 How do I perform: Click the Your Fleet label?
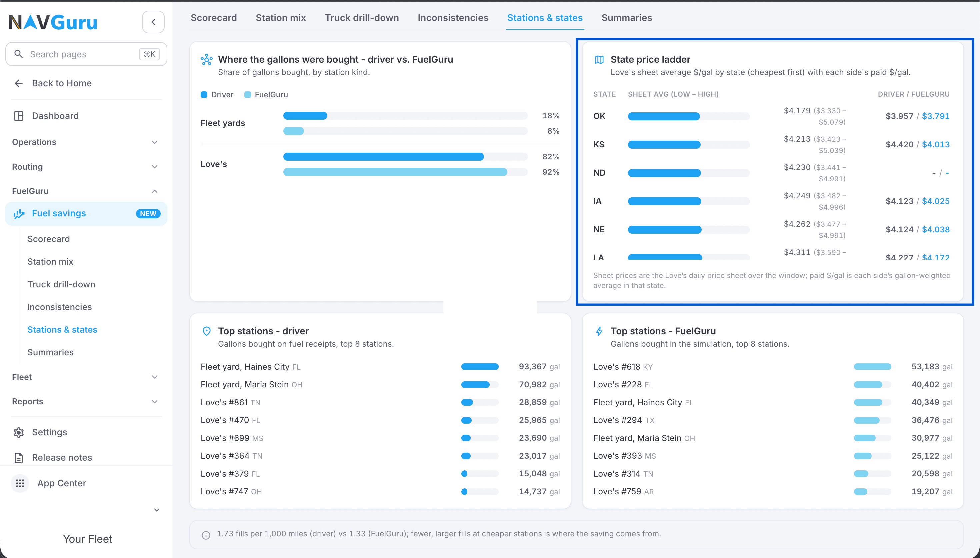87,539
